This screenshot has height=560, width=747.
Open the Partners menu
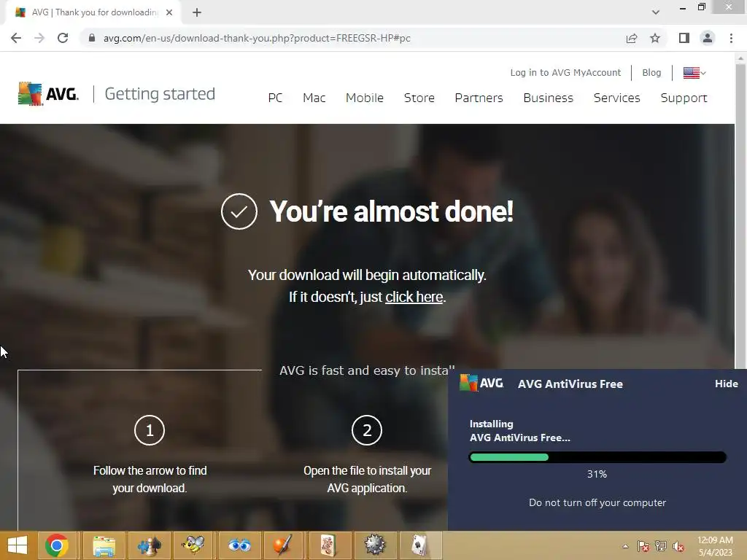click(479, 98)
